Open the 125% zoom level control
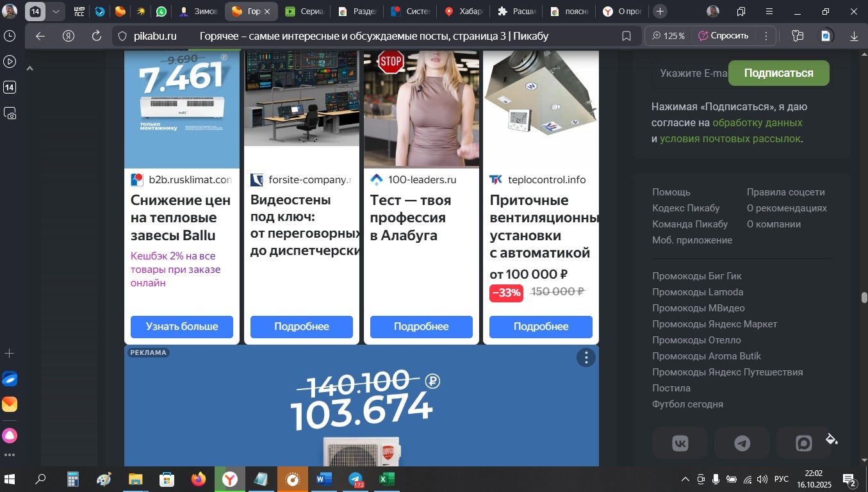The height and width of the screenshot is (492, 868). click(x=668, y=37)
